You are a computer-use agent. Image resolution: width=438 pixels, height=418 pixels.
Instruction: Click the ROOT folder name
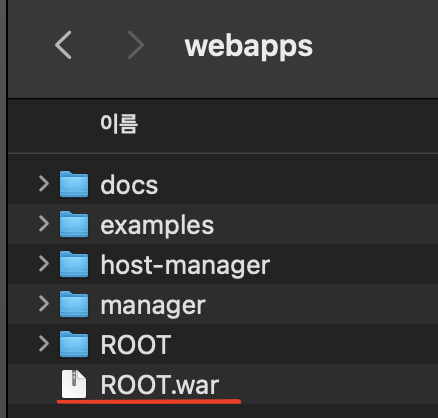coord(136,345)
